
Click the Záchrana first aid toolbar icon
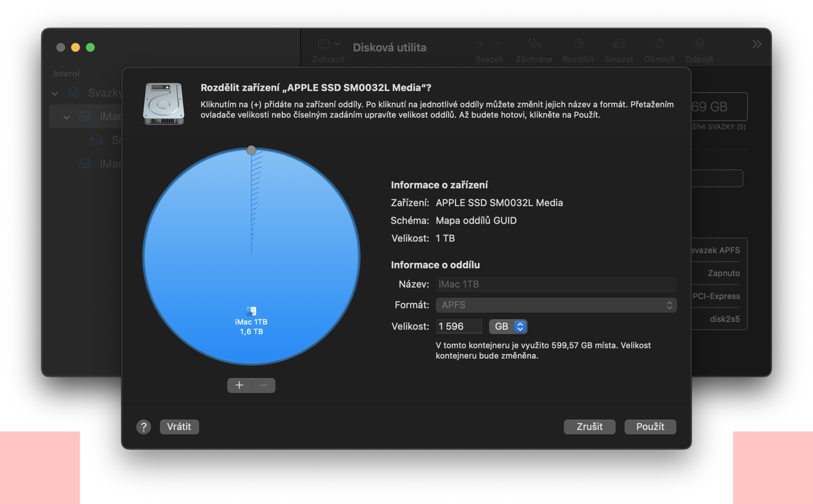[x=534, y=44]
